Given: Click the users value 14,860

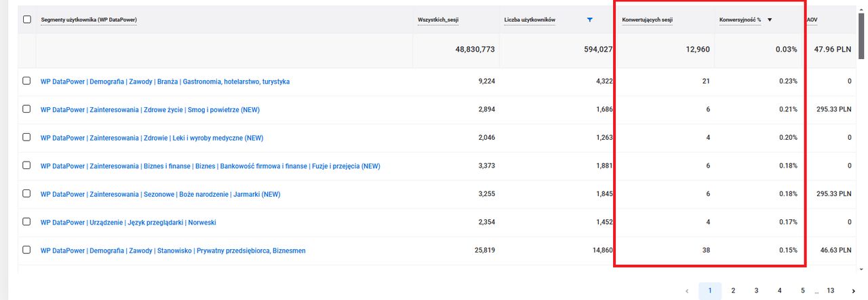Looking at the screenshot, I should (602, 250).
